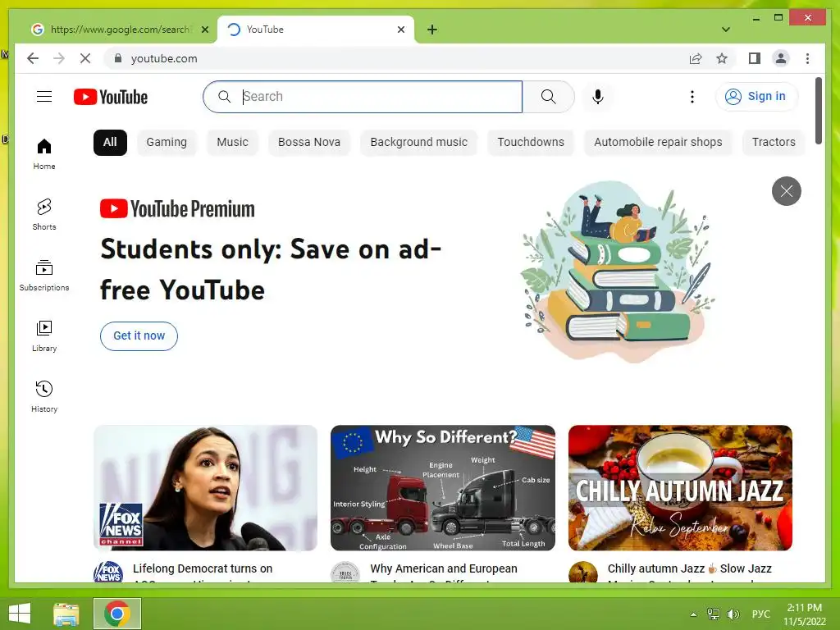This screenshot has width=840, height=630.
Task: Bookmark this tab with star icon
Action: tap(722, 58)
